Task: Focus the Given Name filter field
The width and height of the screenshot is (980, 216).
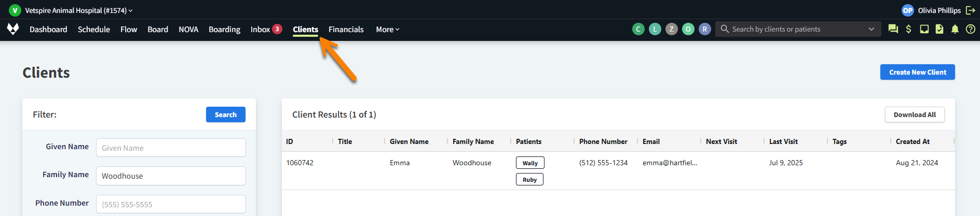Action: [x=171, y=148]
